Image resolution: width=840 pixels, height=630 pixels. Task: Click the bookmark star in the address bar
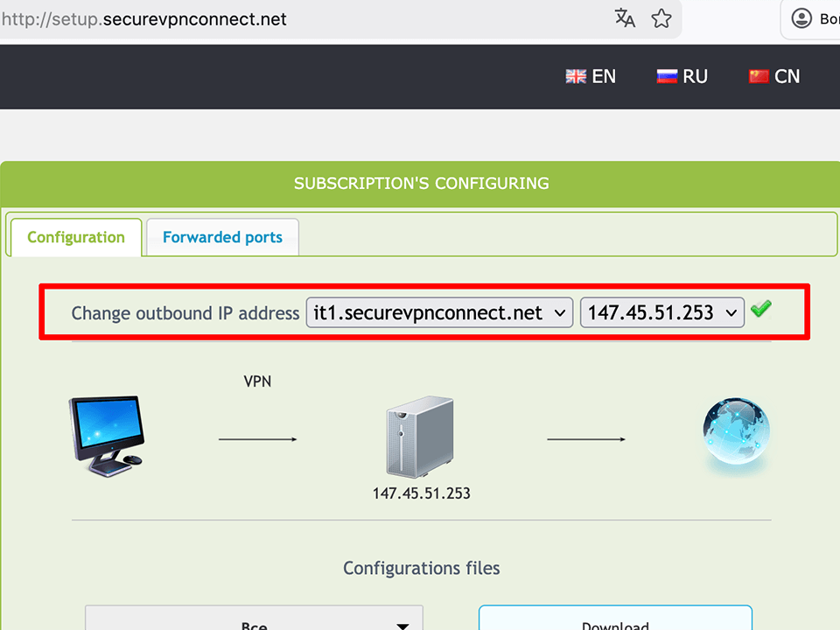coord(661,17)
